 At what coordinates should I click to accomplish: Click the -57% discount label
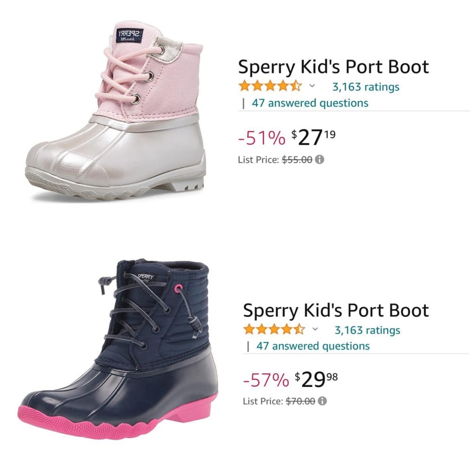(266, 381)
